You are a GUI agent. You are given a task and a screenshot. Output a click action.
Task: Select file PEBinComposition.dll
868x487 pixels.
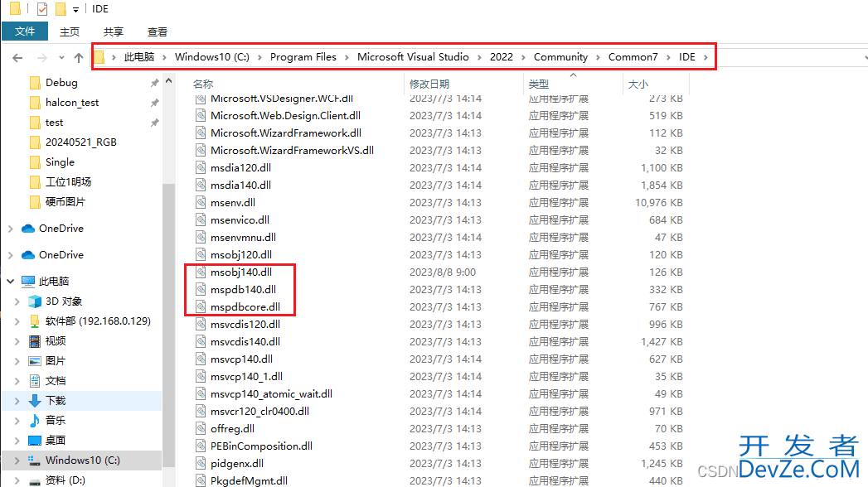pos(261,446)
